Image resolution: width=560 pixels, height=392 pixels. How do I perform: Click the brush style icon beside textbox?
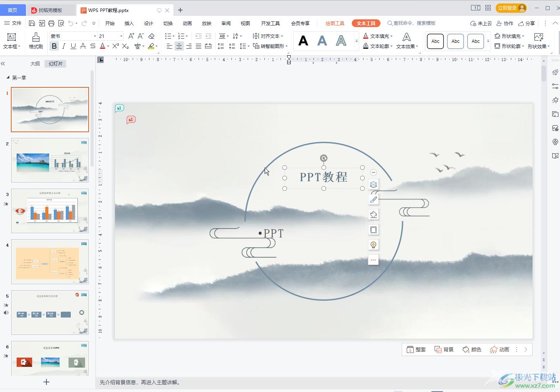[x=373, y=199]
